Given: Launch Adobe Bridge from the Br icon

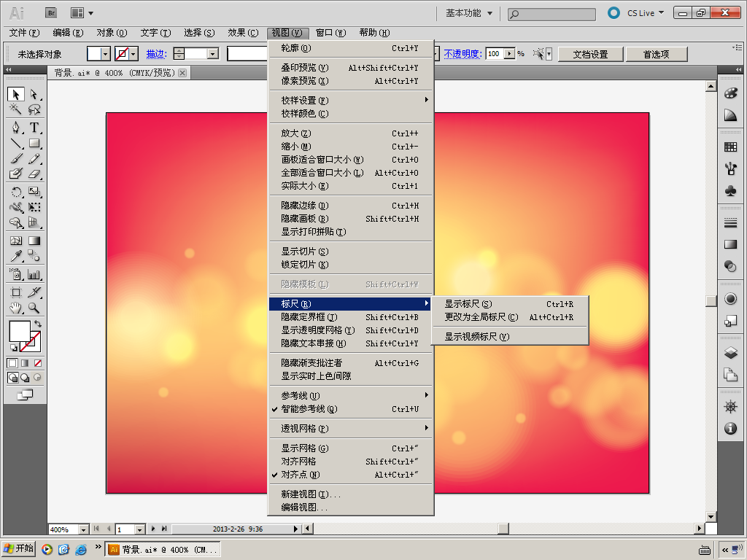Looking at the screenshot, I should point(51,13).
